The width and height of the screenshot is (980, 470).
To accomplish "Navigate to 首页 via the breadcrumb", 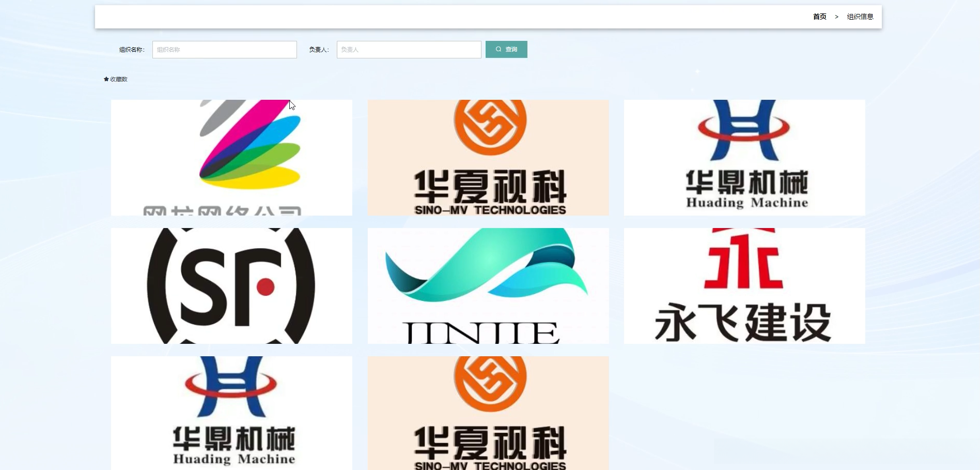I will coord(819,17).
